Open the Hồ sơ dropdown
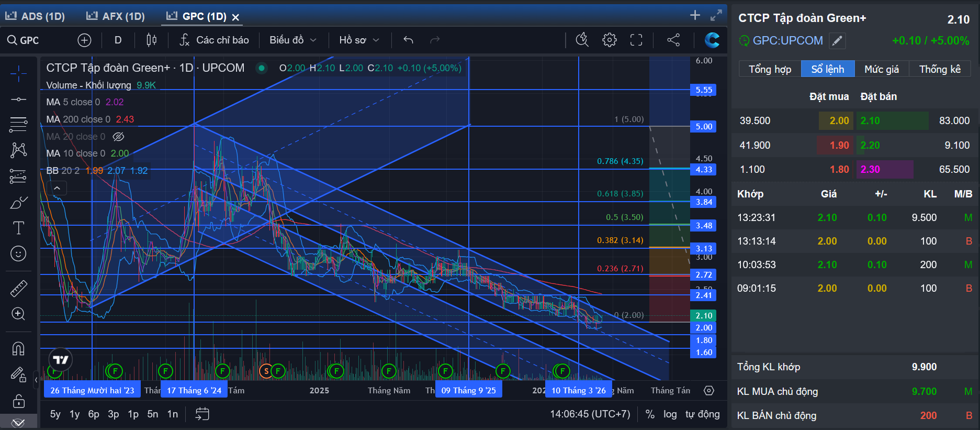This screenshot has height=430, width=980. pos(359,40)
